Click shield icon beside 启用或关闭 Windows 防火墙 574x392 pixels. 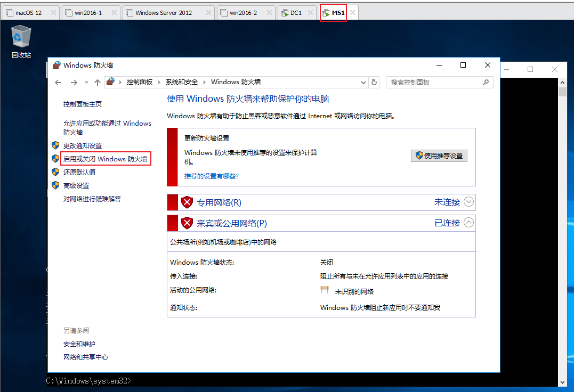(x=55, y=159)
